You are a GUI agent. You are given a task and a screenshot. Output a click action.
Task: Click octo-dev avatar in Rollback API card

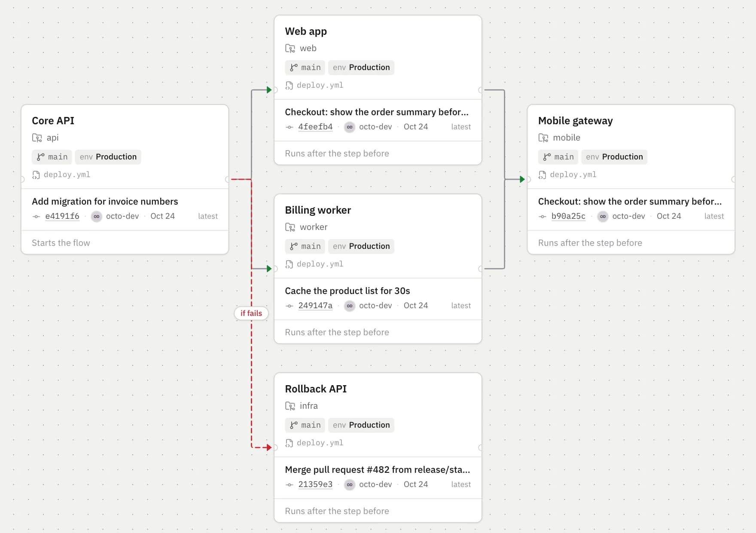(350, 485)
